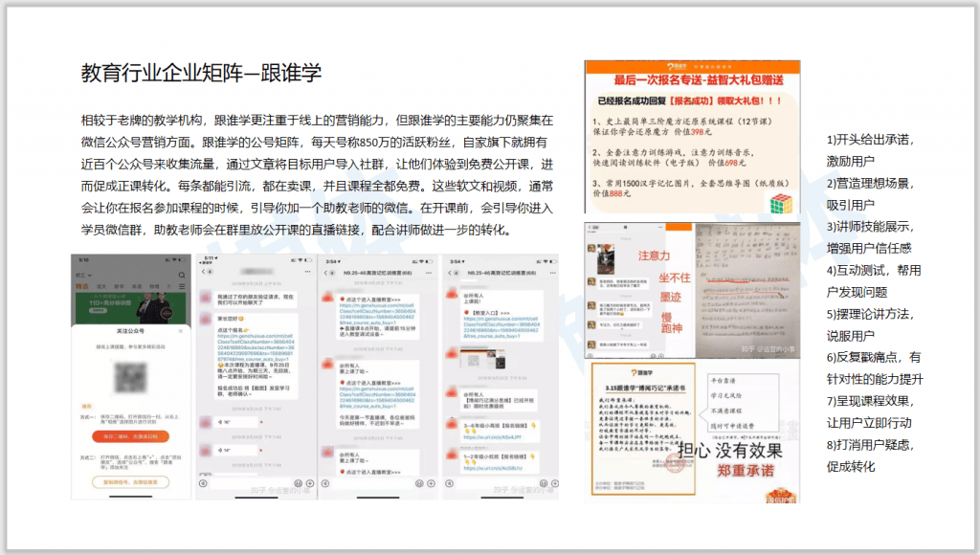
Task: Click the blurred QR code in the popup
Action: (130, 376)
